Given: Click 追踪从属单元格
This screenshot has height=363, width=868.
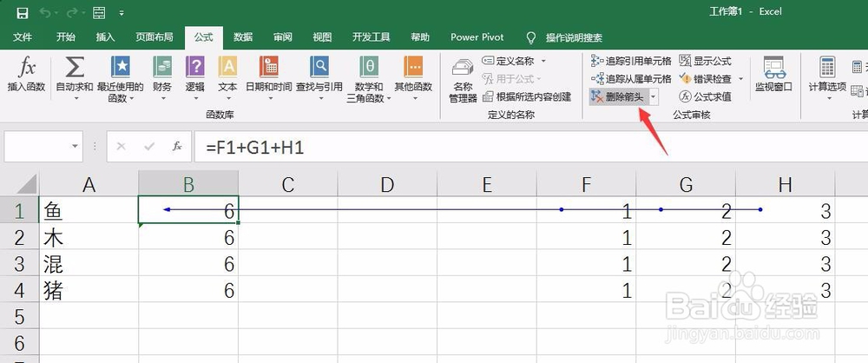Looking at the screenshot, I should [x=631, y=79].
